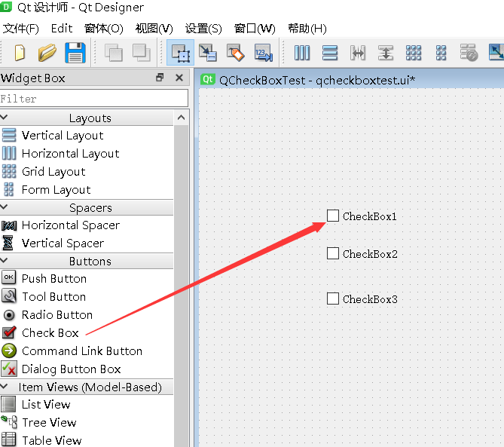Click Widget Box scroll up arrow
This screenshot has height=447, width=504.
click(182, 118)
